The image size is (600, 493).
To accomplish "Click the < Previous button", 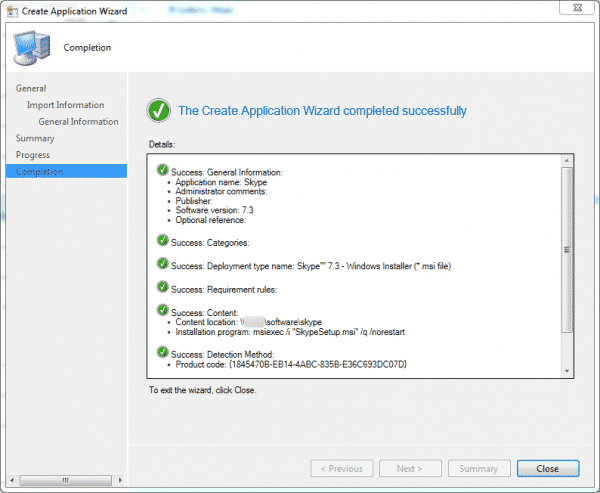I will click(x=341, y=469).
